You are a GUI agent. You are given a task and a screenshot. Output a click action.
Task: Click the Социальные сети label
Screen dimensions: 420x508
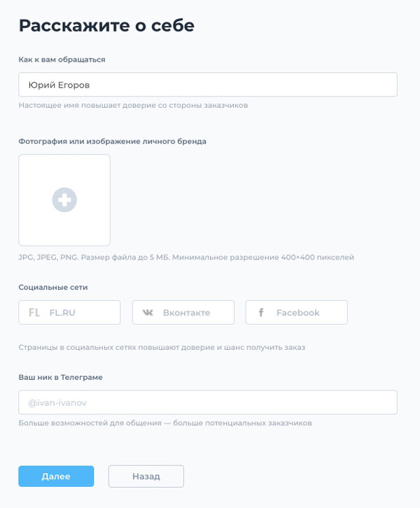point(53,288)
